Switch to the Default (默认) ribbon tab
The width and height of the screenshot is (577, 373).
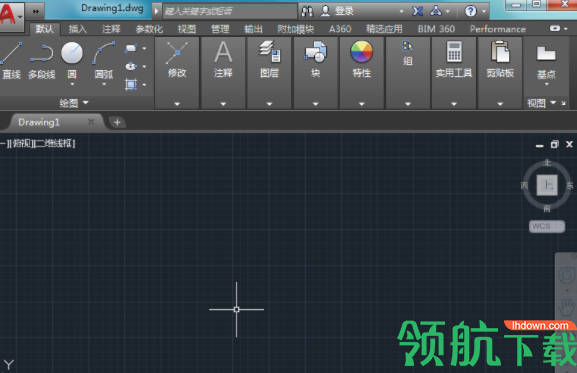coord(45,29)
